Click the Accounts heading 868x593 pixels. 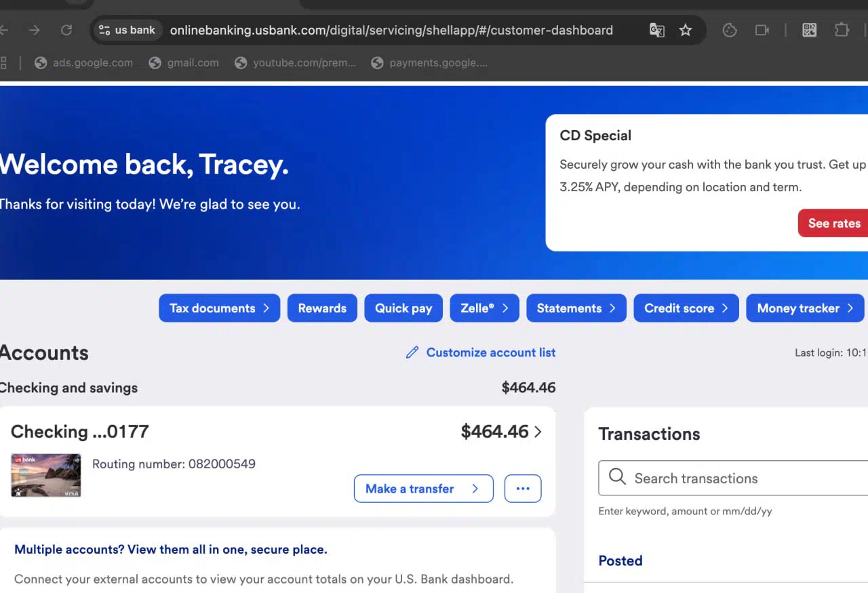pos(44,352)
